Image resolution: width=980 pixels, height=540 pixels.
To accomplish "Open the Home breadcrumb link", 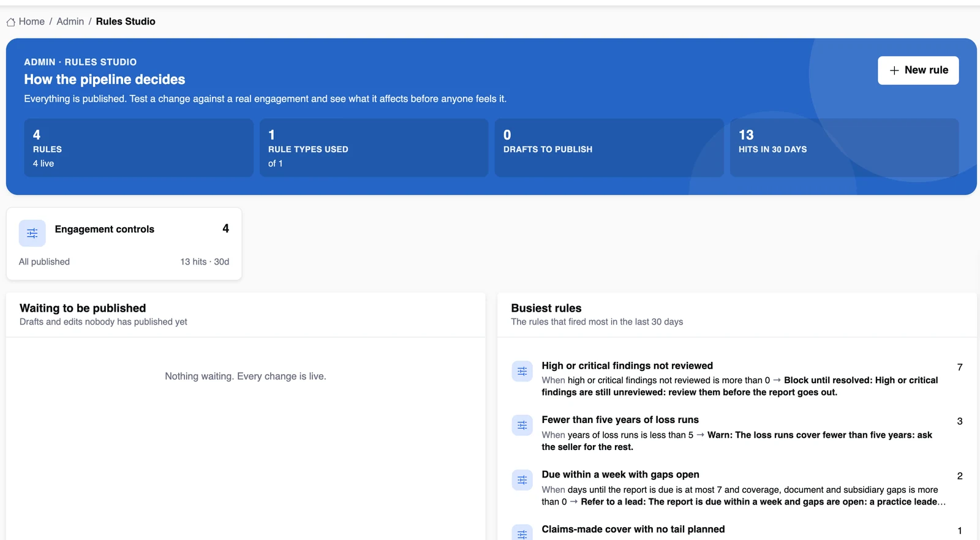I will click(31, 21).
